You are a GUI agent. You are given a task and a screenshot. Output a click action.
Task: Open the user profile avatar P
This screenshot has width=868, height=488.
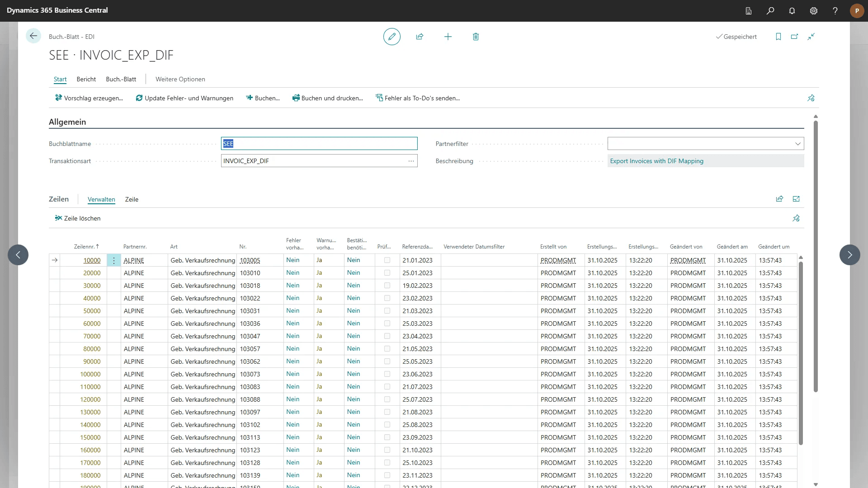pos(857,11)
